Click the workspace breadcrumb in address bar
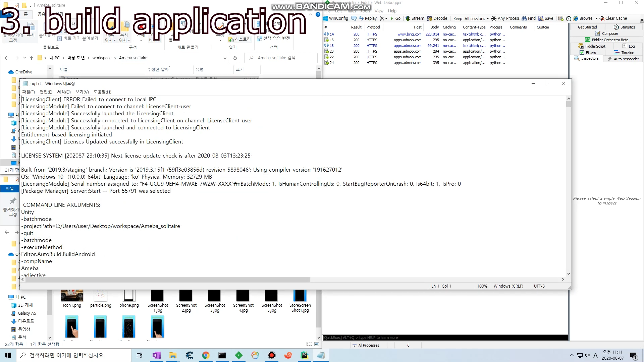 (102, 58)
